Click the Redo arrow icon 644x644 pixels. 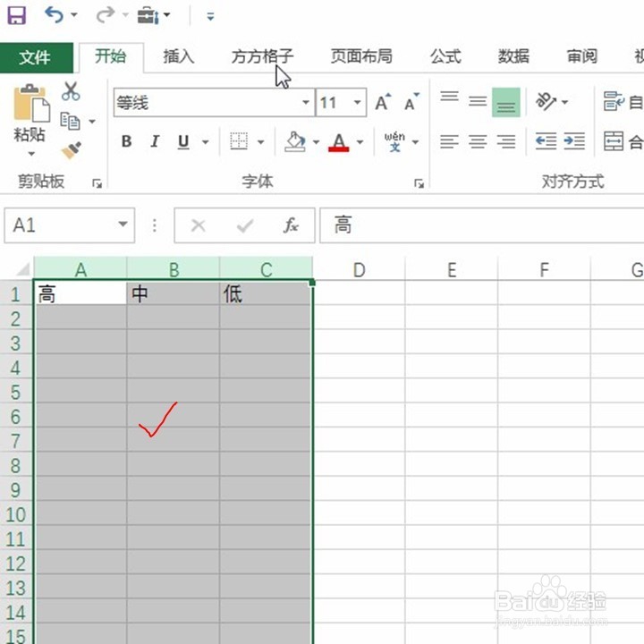[x=106, y=15]
